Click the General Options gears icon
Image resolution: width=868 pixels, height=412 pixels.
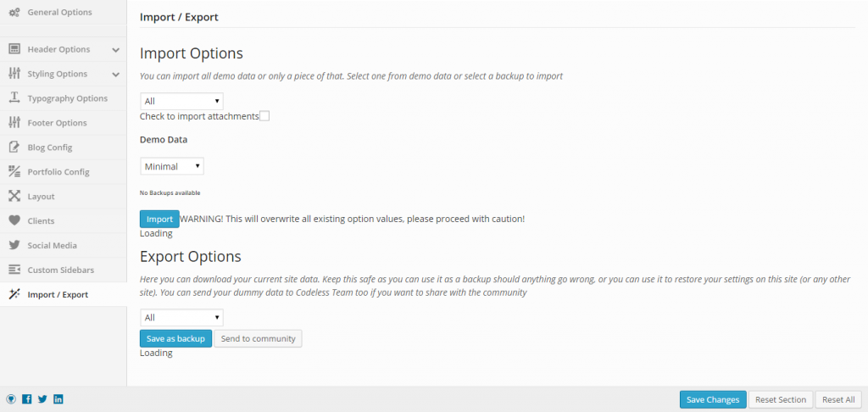[14, 12]
